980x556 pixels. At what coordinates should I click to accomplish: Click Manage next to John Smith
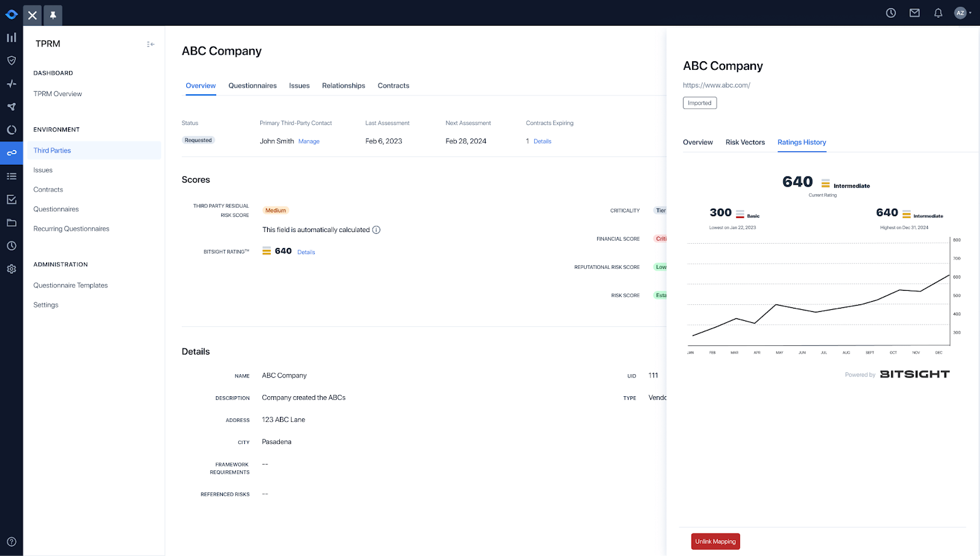coord(309,141)
